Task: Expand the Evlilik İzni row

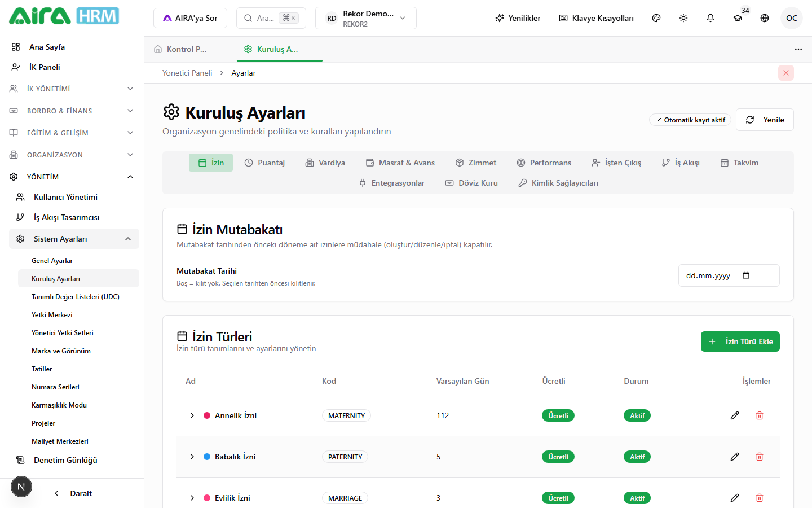Action: click(x=192, y=498)
